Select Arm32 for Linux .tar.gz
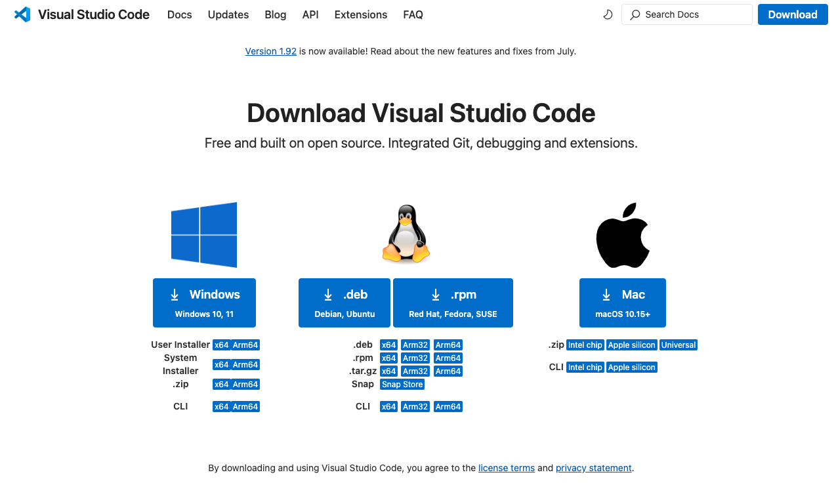This screenshot has width=836, height=504. coord(415,371)
